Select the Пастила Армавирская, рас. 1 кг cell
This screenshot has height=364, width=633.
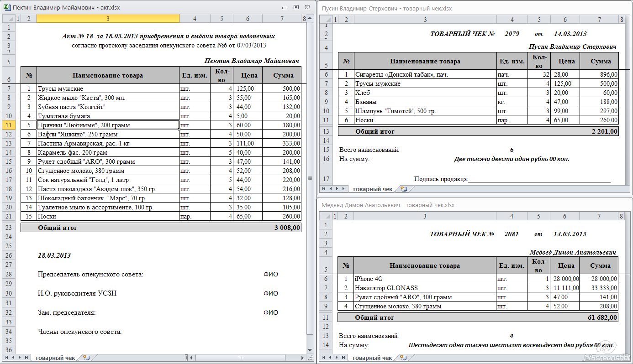108,143
